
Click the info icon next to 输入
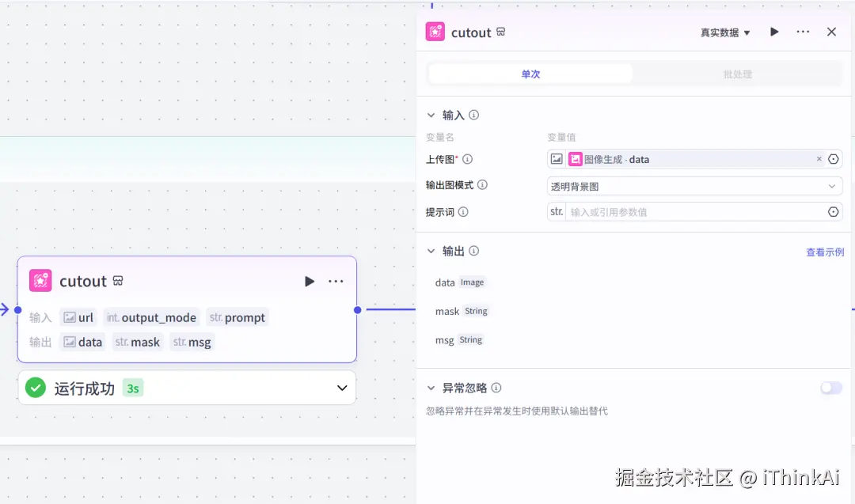474,115
